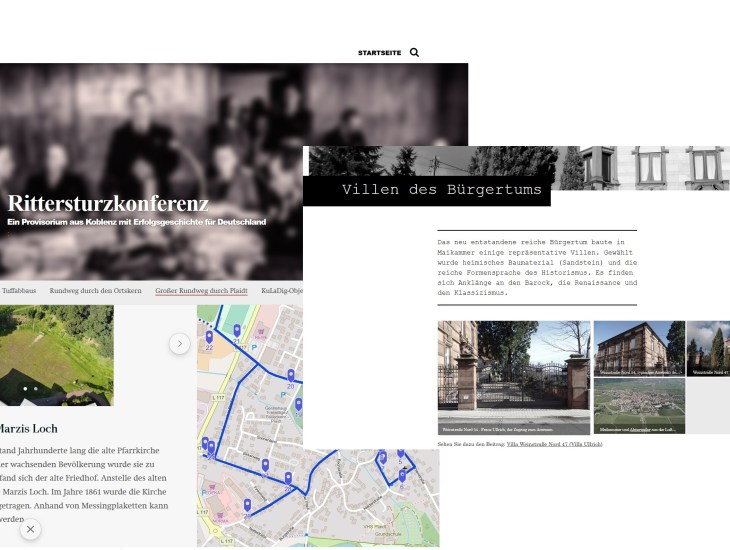Click the search magnifier icon

coord(414,52)
